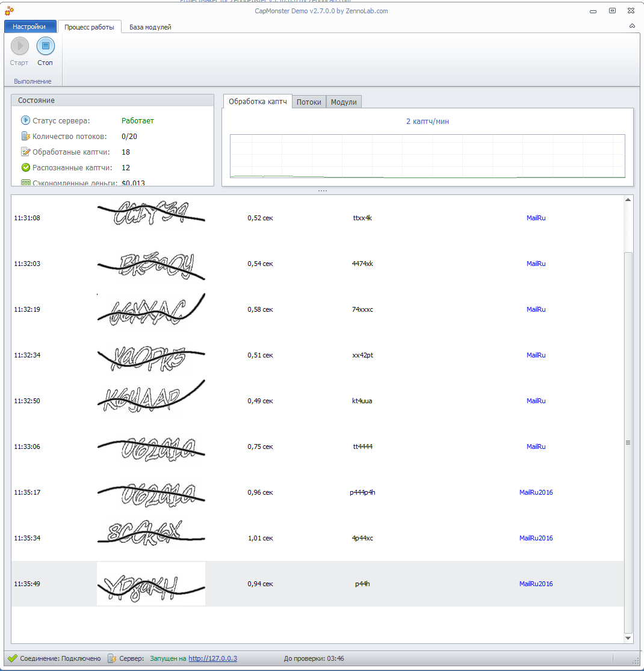Image resolution: width=644 pixels, height=671 pixels.
Task: Select the answer text 'kt4uua'
Action: pyautogui.click(x=362, y=401)
